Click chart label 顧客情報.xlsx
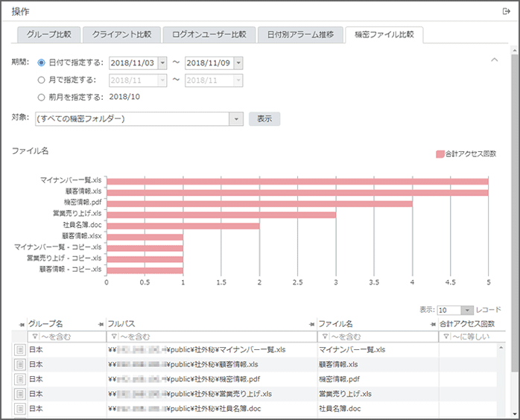The height and width of the screenshot is (420, 520). [82, 236]
